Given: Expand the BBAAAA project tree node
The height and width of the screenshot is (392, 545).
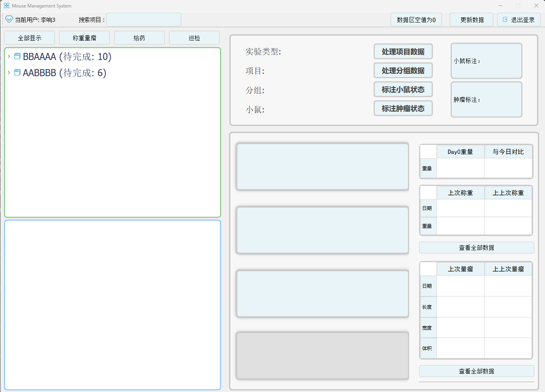Looking at the screenshot, I should tap(9, 56).
